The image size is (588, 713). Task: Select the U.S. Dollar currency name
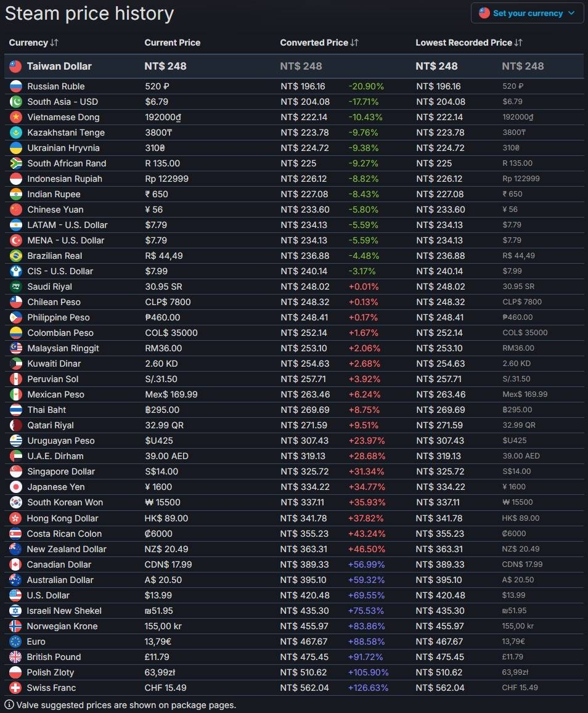(x=48, y=596)
